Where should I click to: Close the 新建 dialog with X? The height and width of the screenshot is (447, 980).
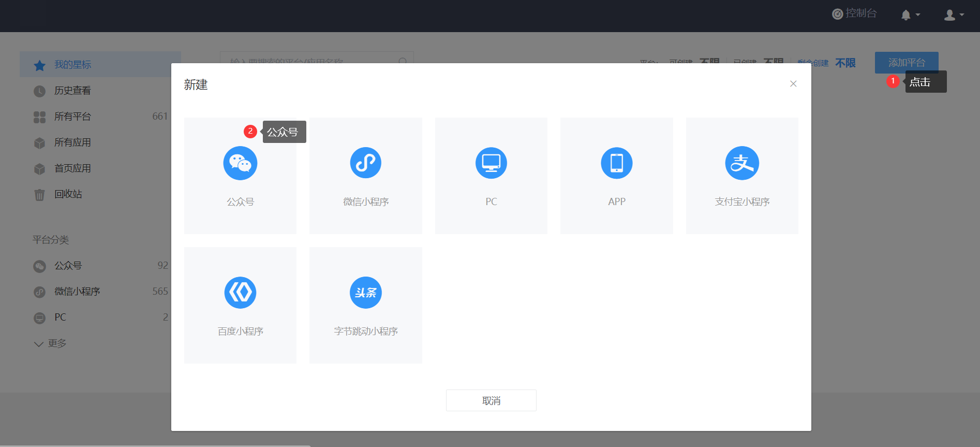coord(793,84)
